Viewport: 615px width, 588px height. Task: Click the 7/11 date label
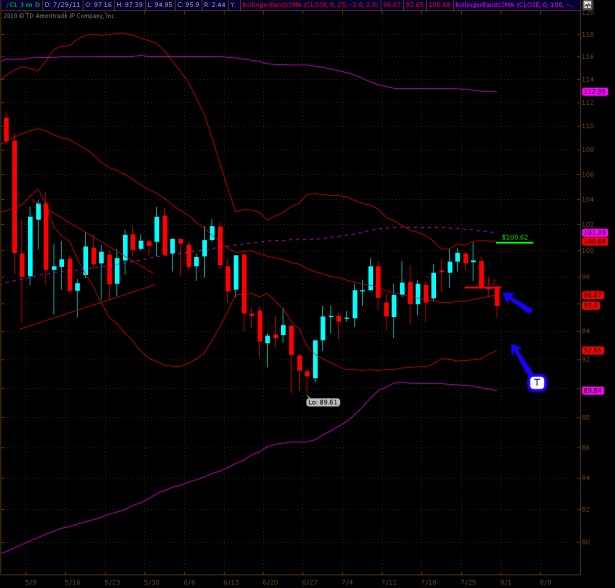[x=389, y=583]
